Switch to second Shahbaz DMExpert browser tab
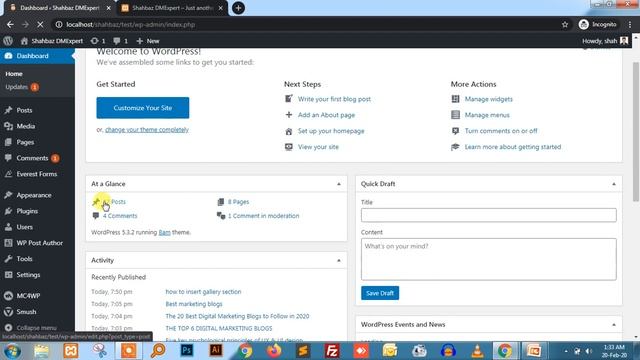 [x=173, y=8]
